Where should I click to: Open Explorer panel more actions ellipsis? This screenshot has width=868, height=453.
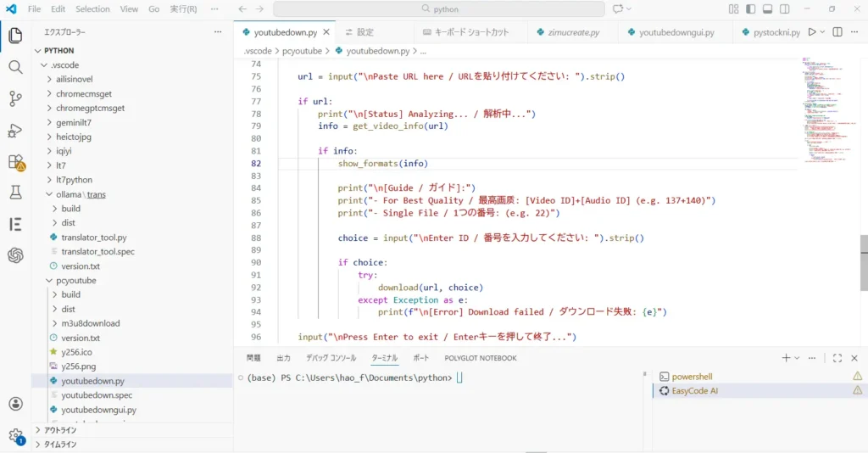pyautogui.click(x=218, y=32)
